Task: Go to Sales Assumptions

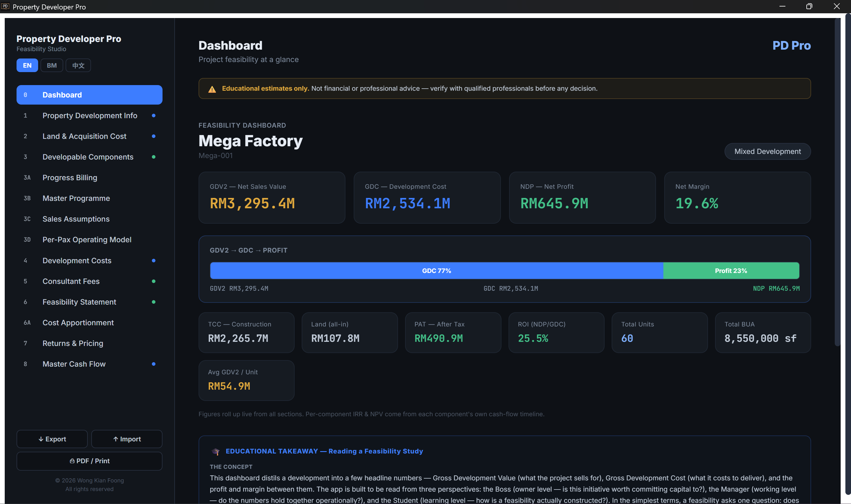Action: coord(89,219)
